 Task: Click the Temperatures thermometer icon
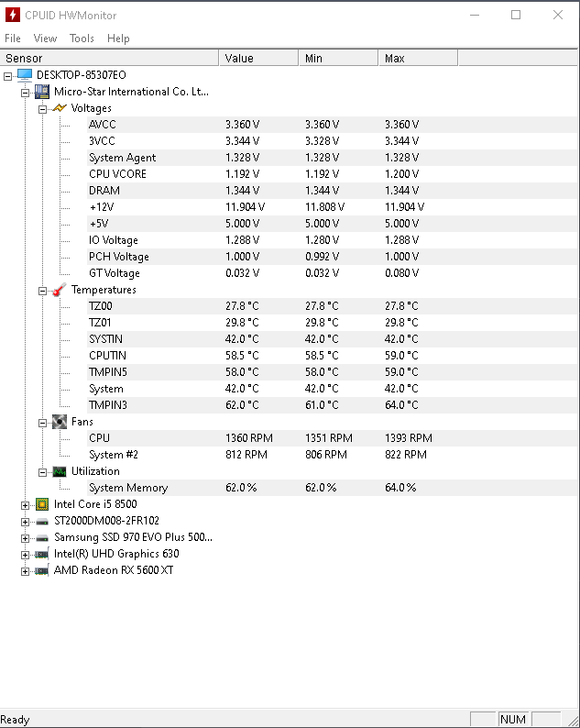click(60, 290)
